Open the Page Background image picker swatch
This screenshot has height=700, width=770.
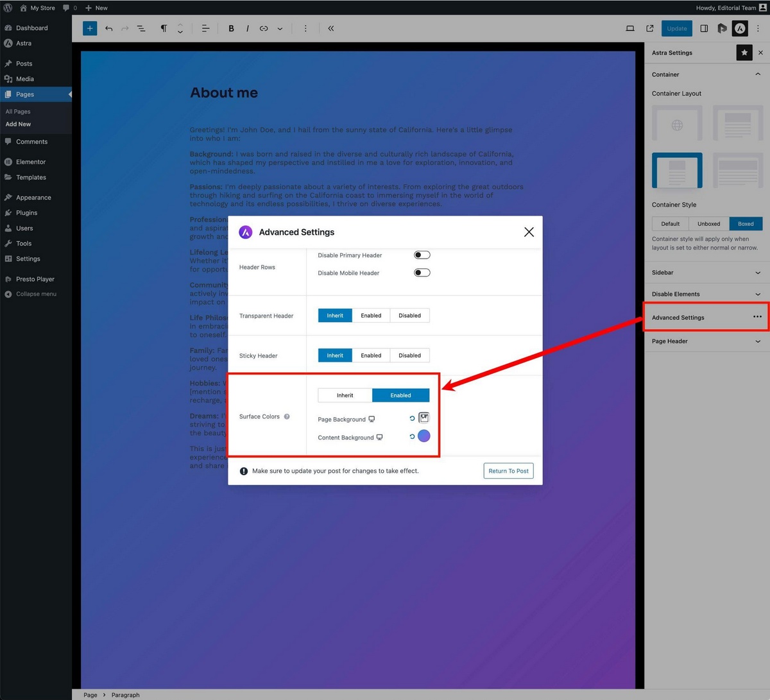pyautogui.click(x=424, y=418)
